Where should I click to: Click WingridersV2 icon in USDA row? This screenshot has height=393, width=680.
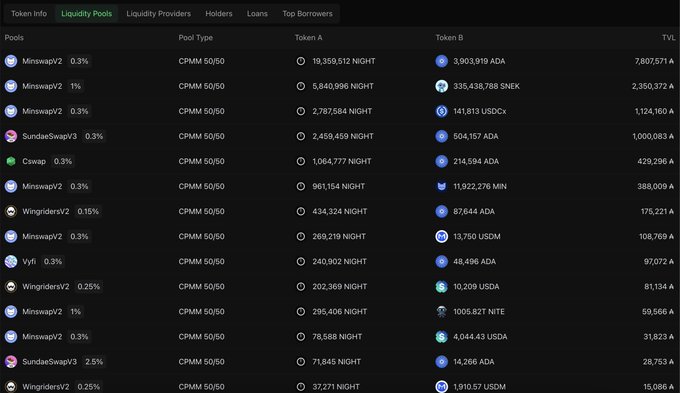point(11,287)
